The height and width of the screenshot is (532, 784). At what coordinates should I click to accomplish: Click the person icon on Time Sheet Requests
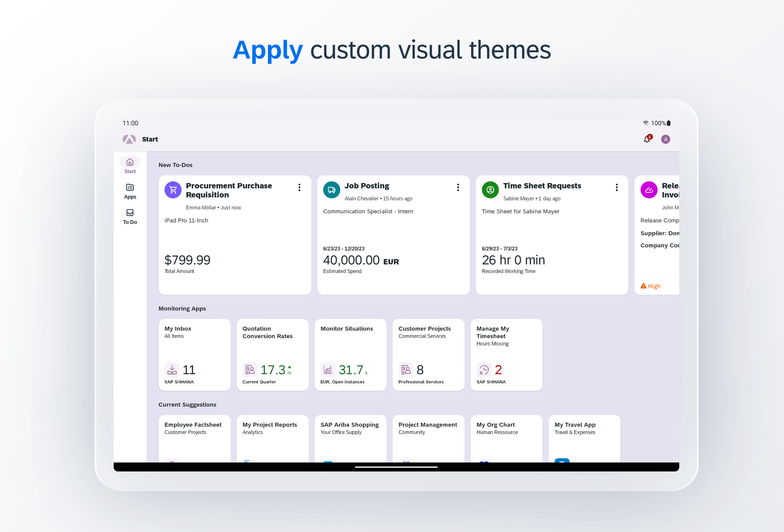(490, 190)
